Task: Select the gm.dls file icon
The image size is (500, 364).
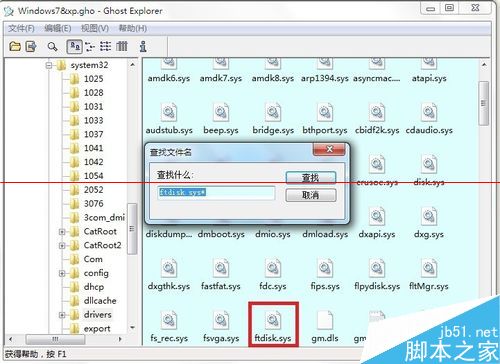Action: (x=325, y=320)
